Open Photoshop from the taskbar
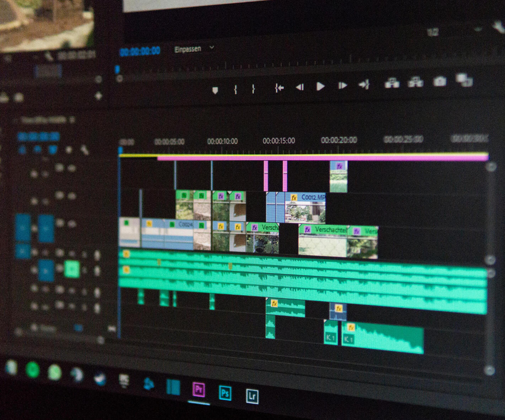The image size is (505, 420). click(225, 393)
